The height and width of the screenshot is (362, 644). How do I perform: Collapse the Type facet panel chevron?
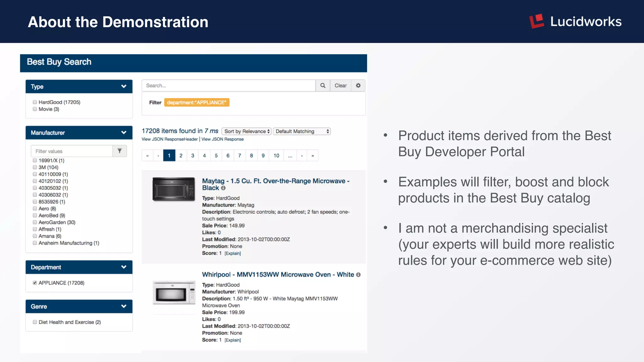point(124,86)
